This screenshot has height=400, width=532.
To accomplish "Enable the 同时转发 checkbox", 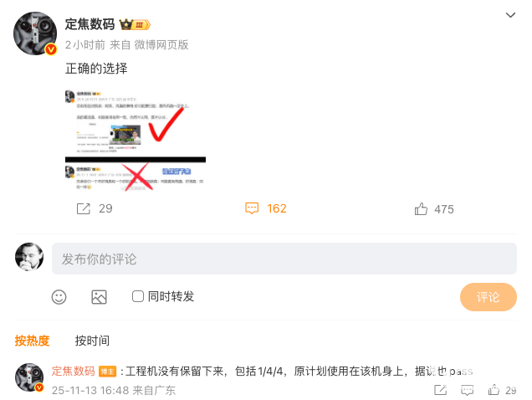I will tap(138, 296).
